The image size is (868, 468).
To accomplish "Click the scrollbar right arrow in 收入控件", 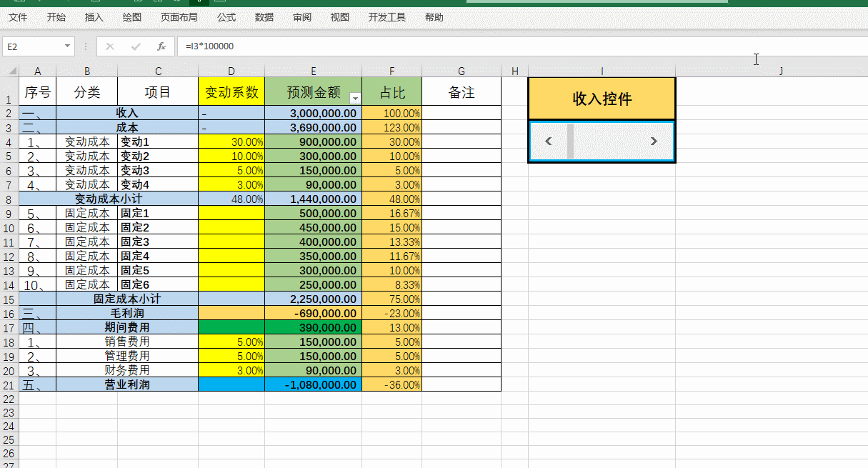I will [654, 141].
